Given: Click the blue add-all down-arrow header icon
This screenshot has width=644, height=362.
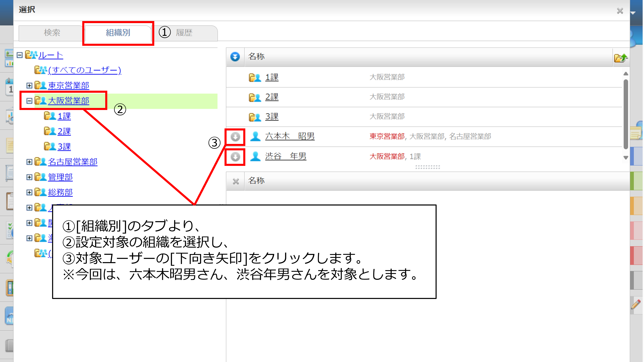Looking at the screenshot, I should coord(235,57).
